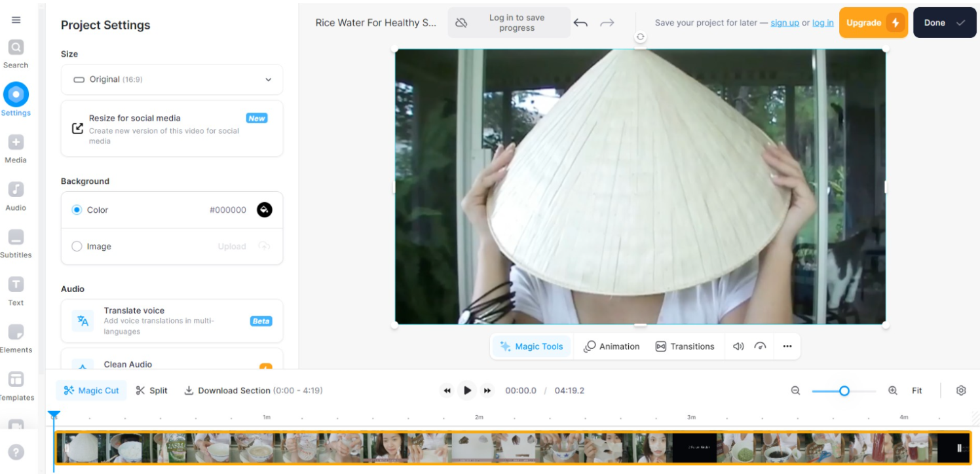This screenshot has height=474, width=980.
Task: Click the 'Background' section label
Action: point(85,181)
